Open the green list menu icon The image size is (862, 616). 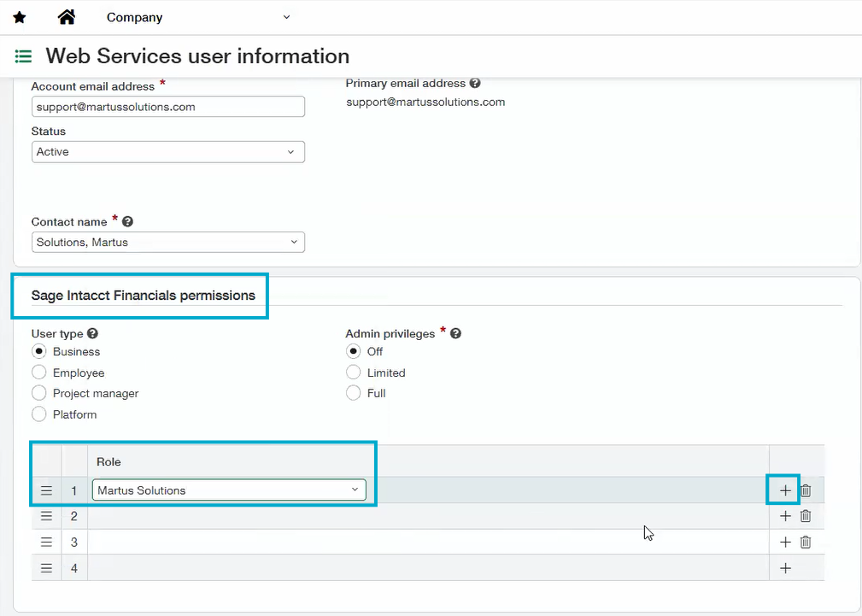tap(23, 56)
